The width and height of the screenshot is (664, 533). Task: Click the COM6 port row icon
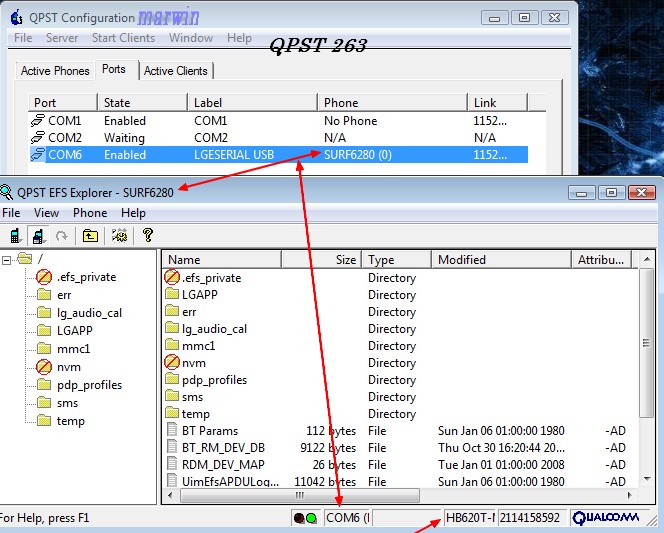[x=38, y=155]
